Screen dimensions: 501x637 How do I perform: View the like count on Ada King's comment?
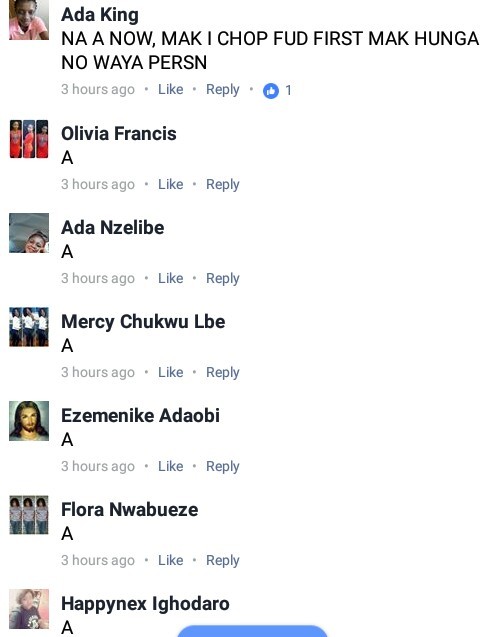pos(288,90)
